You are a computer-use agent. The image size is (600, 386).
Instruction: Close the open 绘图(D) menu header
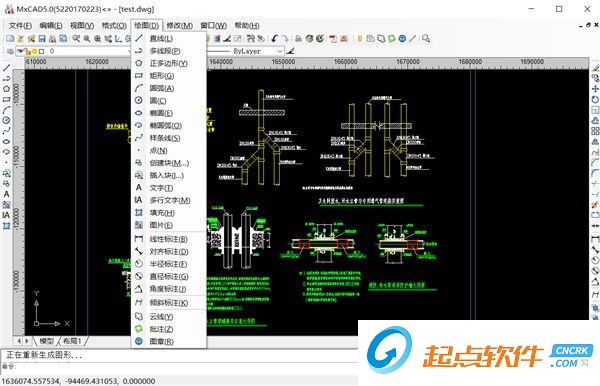(147, 26)
